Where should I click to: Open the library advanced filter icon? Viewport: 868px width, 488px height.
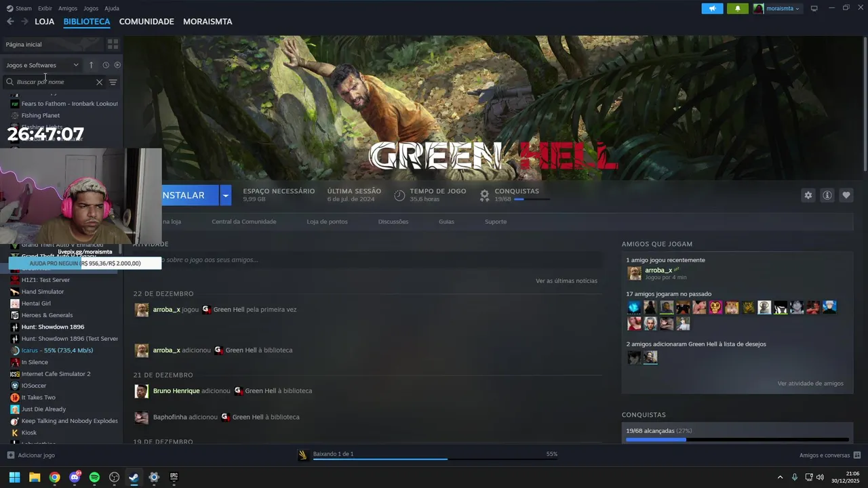pyautogui.click(x=113, y=82)
